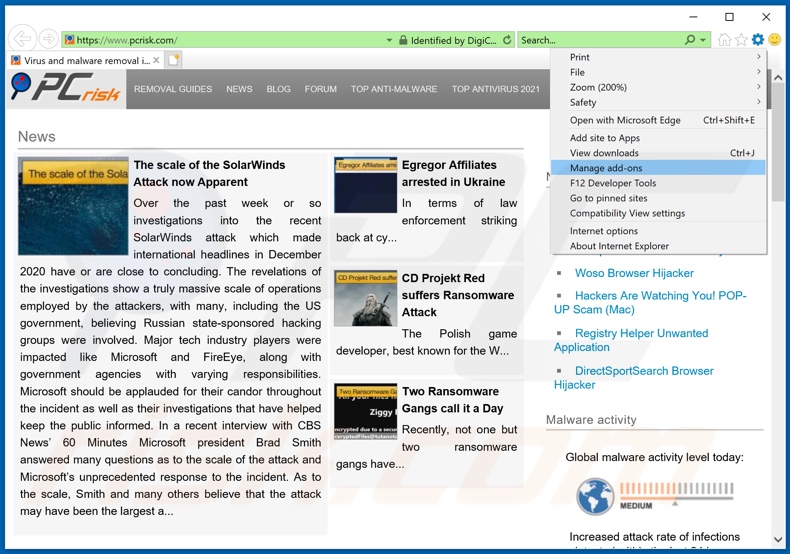Select View downloads menu entry
The width and height of the screenshot is (790, 554).
click(x=604, y=153)
